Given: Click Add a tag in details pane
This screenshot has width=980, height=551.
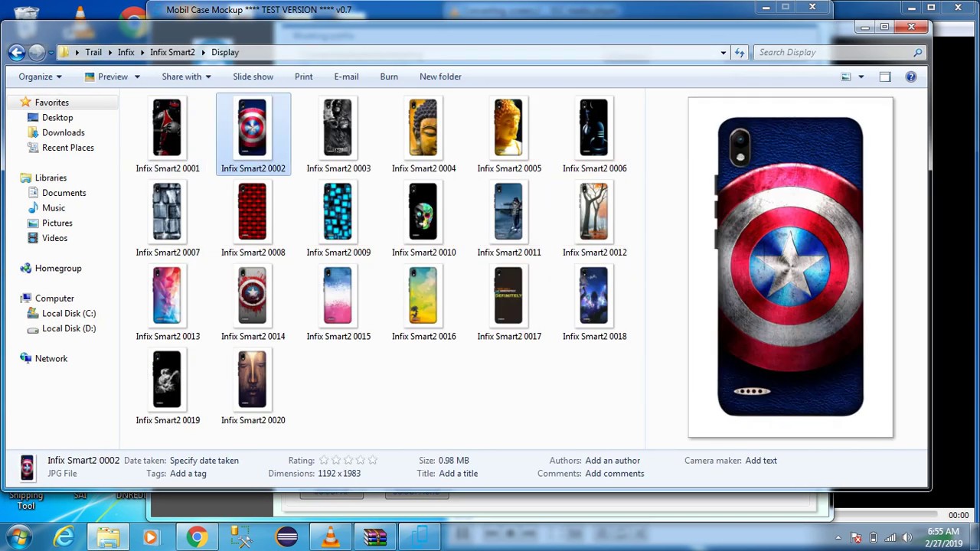Looking at the screenshot, I should coord(188,474).
